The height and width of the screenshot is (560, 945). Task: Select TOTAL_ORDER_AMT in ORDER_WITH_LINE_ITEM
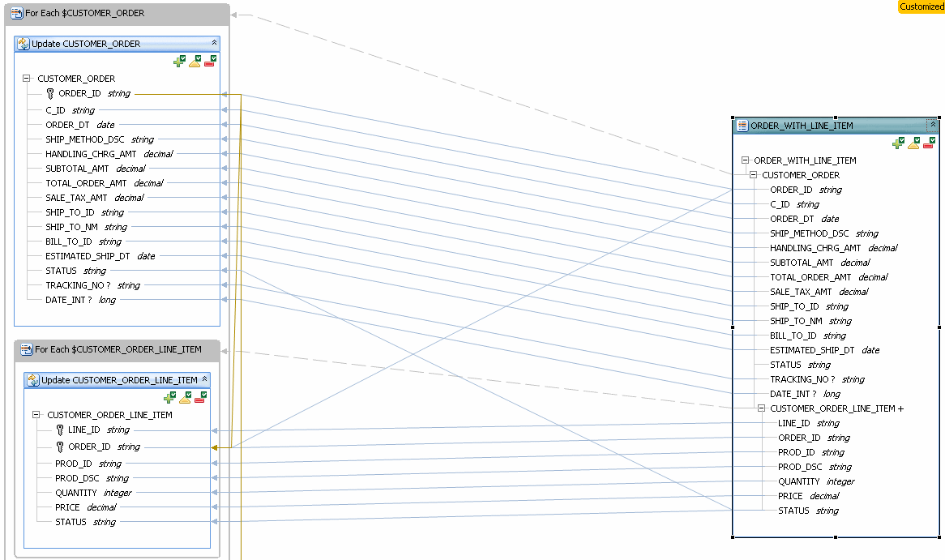[828, 276]
